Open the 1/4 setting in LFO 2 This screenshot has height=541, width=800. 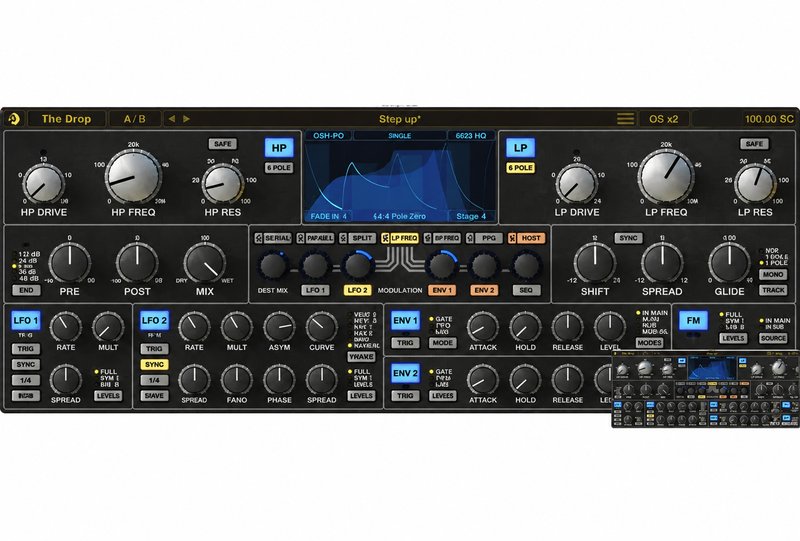(154, 380)
